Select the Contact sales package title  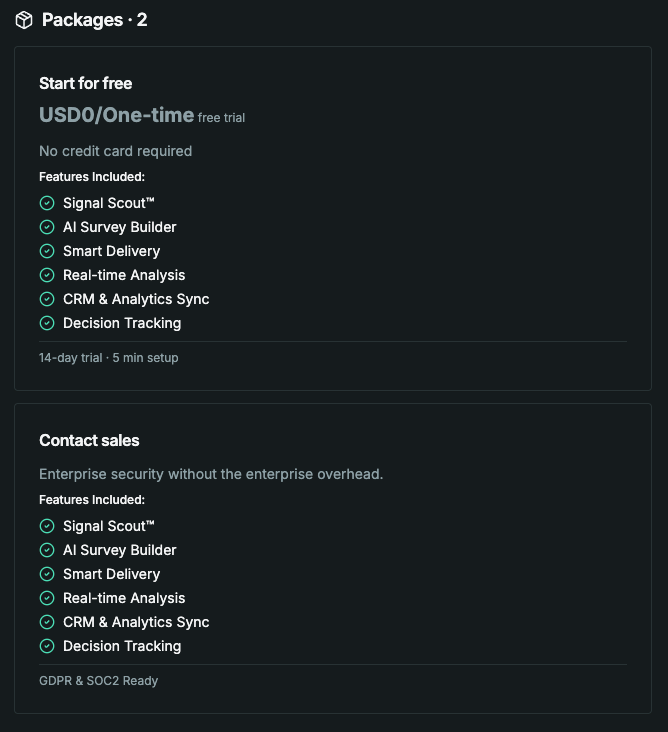(89, 440)
